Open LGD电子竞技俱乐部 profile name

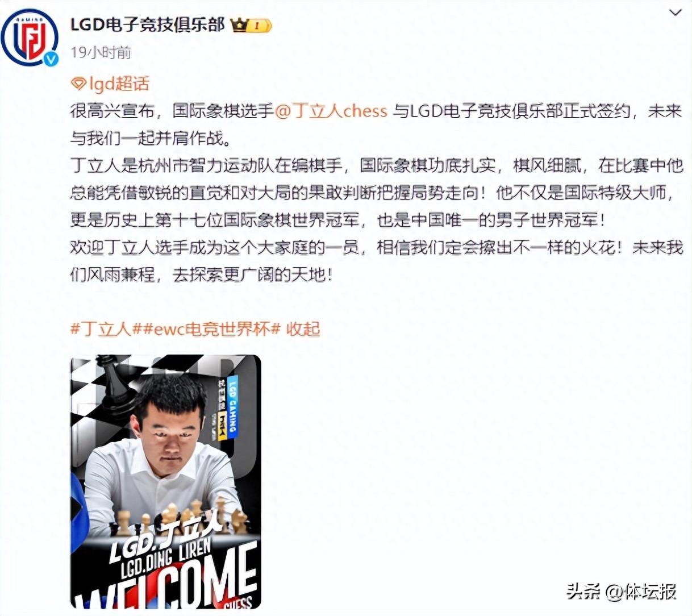(147, 24)
